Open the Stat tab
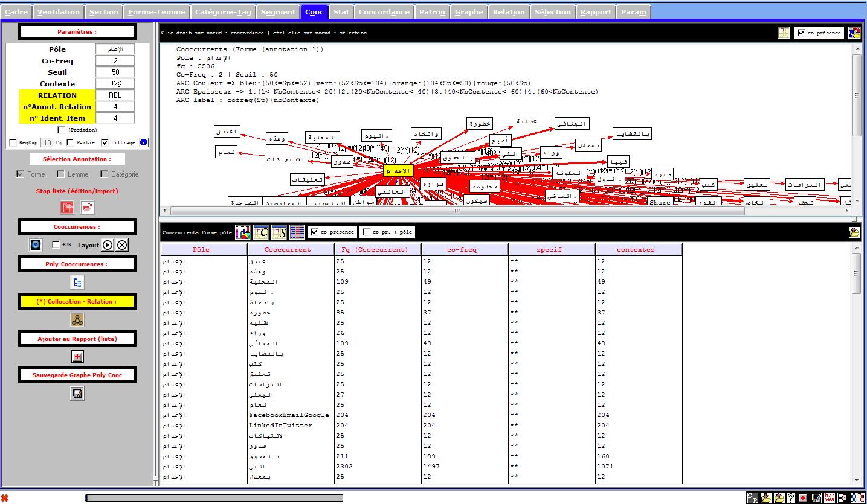The width and height of the screenshot is (867, 504). point(341,11)
